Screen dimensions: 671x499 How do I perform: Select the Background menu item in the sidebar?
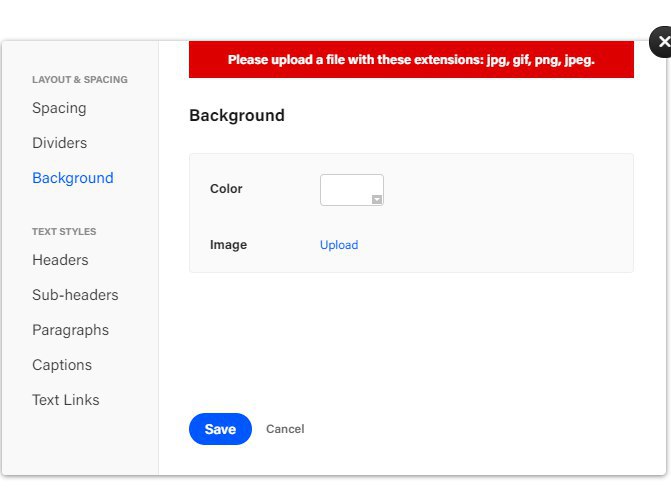click(73, 178)
